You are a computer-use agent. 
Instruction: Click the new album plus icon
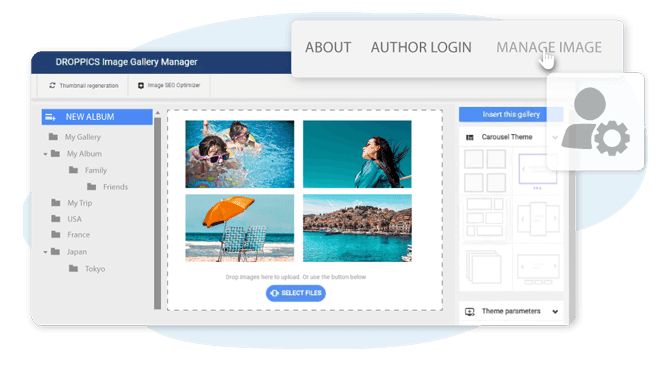[51, 117]
